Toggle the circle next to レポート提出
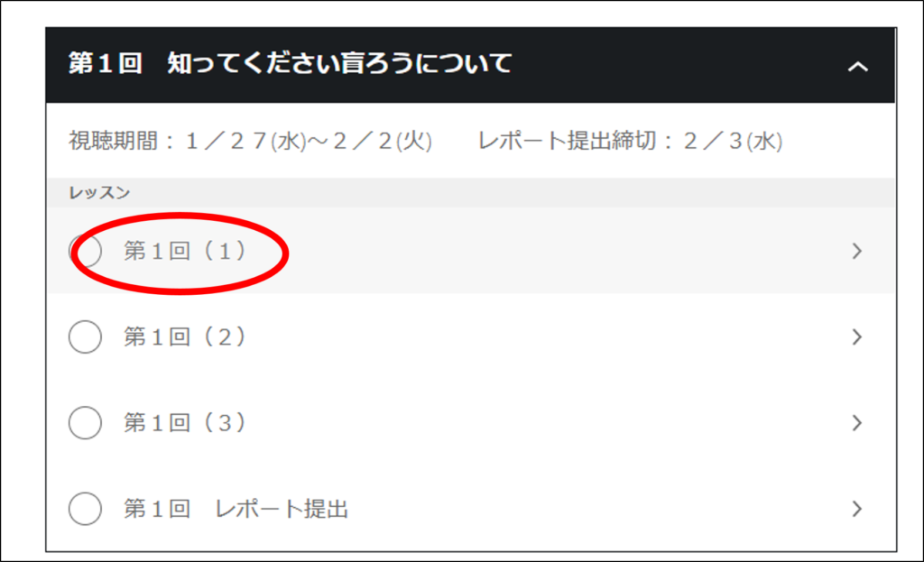This screenshot has width=924, height=562. tap(85, 509)
